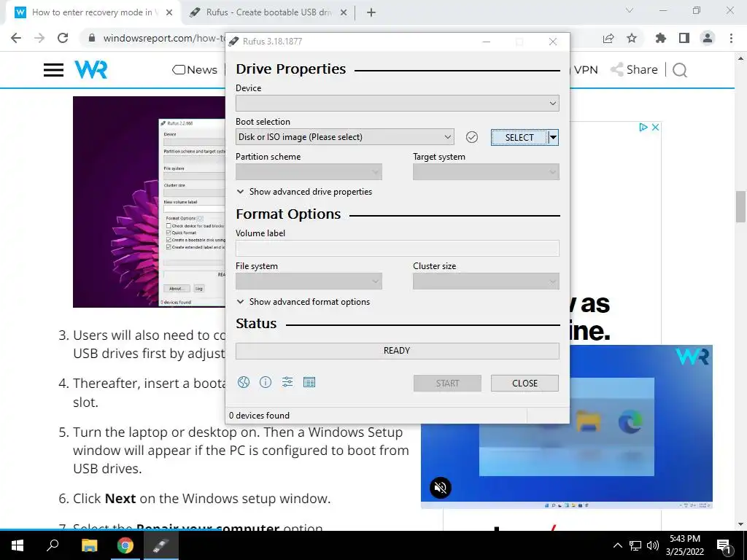
Task: Show Rufus log table icon
Action: coord(309,382)
